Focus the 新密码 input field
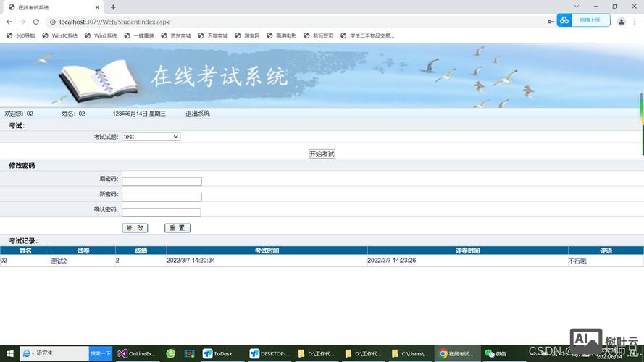 [162, 197]
